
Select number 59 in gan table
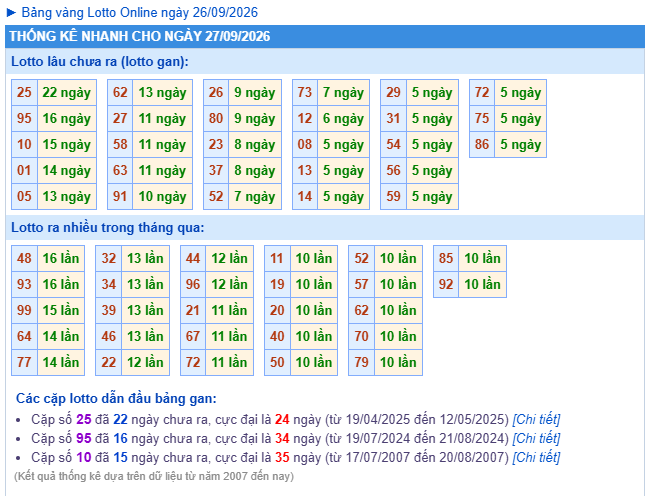(x=393, y=196)
